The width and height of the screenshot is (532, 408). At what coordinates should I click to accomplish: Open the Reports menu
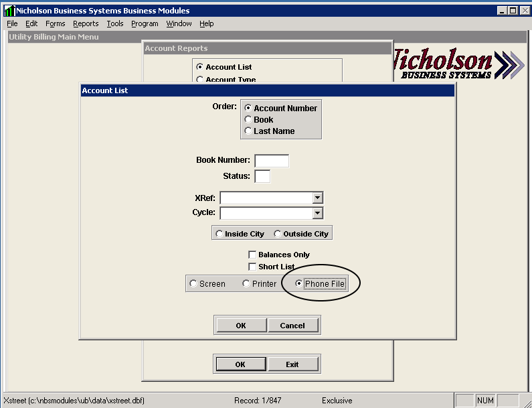coord(86,23)
